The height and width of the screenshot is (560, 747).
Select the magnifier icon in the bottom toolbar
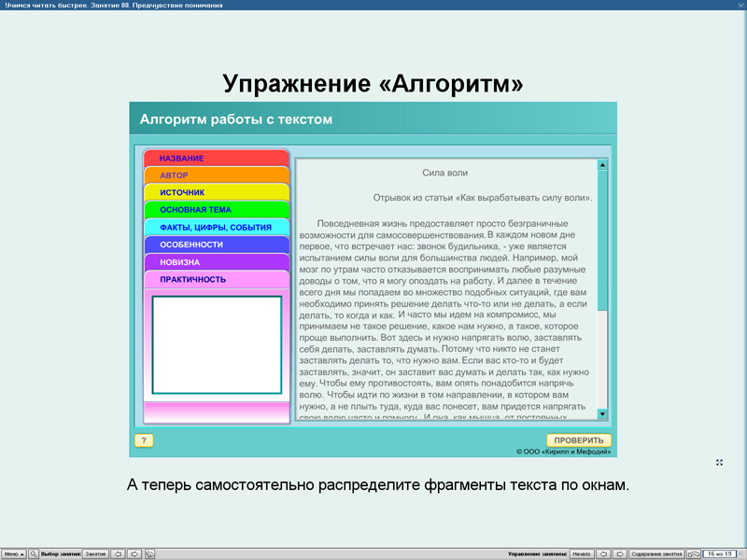(34, 553)
